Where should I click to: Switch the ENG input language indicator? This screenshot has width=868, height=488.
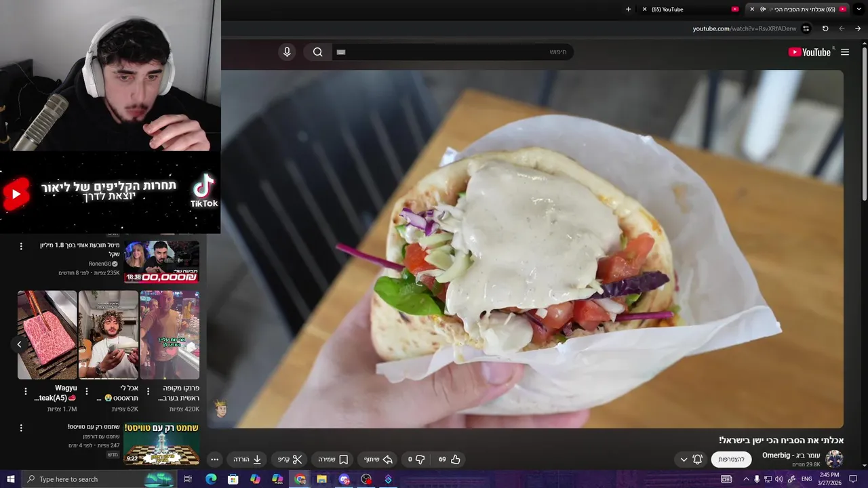(806, 479)
